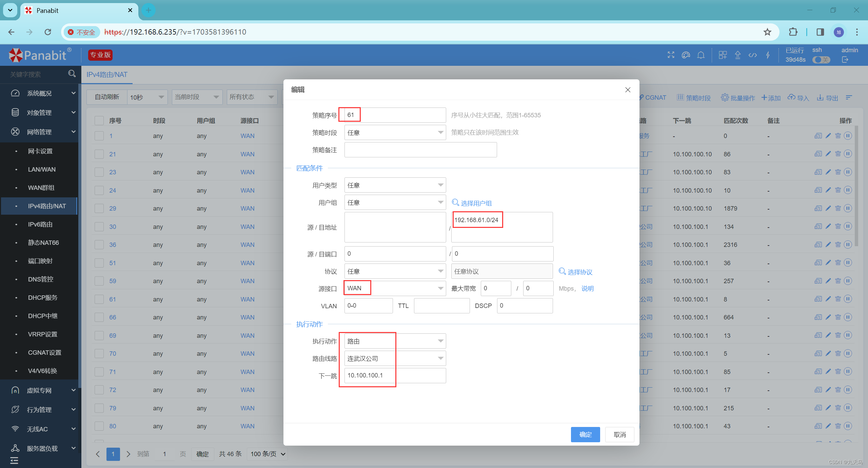Viewport: 868px width, 468px height.
Task: Open the 执行动作 dropdown showing 路由
Action: (395, 341)
